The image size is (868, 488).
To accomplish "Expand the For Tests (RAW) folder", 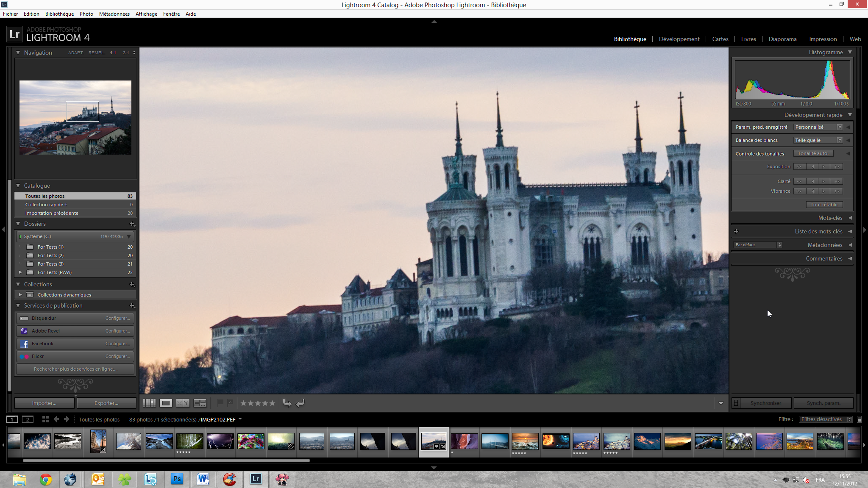I will pyautogui.click(x=20, y=272).
